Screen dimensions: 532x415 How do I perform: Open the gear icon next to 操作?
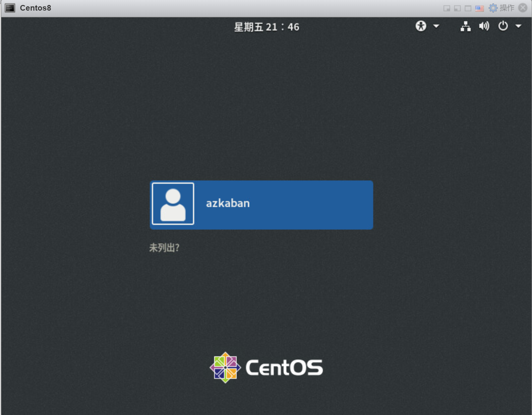(x=493, y=8)
